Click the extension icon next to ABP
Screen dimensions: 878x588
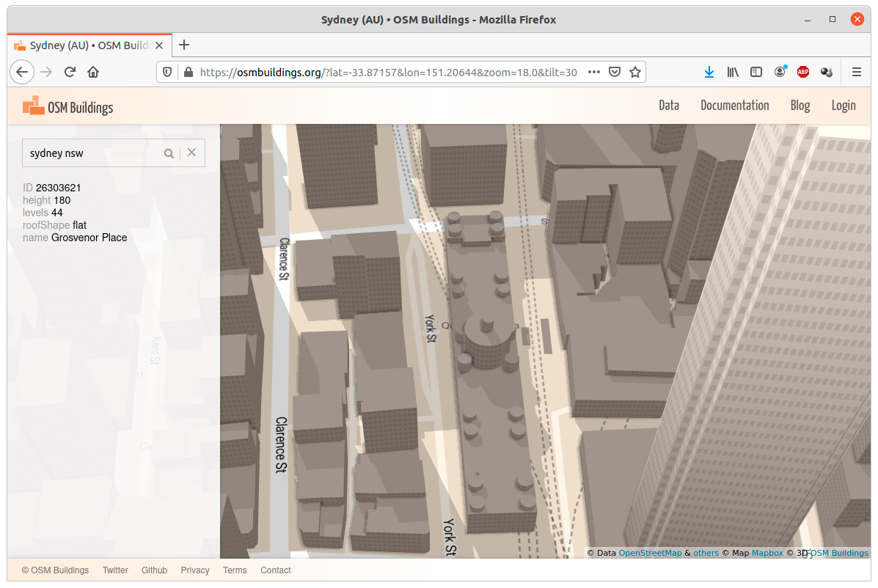click(x=827, y=72)
